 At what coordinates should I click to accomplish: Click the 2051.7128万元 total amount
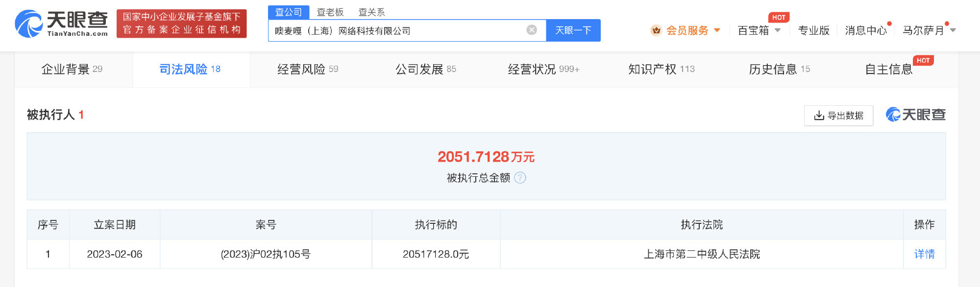point(486,157)
